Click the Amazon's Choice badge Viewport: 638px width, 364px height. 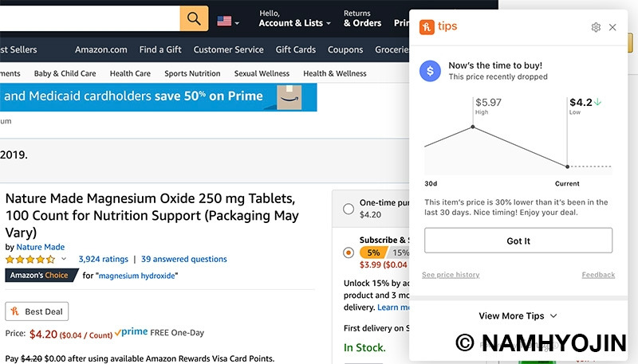tap(41, 275)
